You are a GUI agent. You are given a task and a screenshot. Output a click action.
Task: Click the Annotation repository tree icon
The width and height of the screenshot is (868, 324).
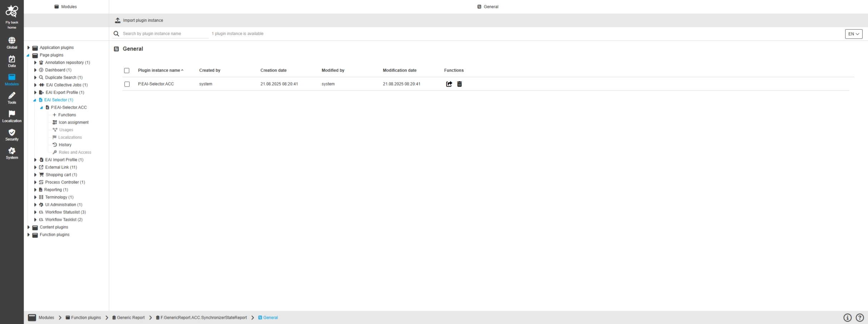(41, 63)
